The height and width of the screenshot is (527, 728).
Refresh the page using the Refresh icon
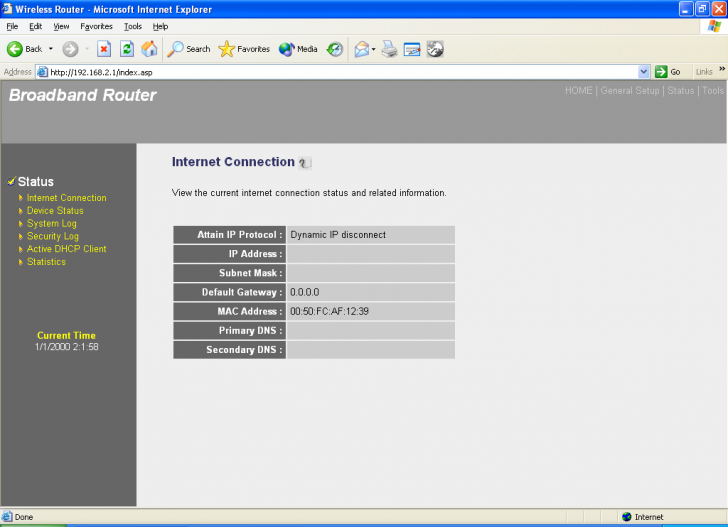click(127, 49)
